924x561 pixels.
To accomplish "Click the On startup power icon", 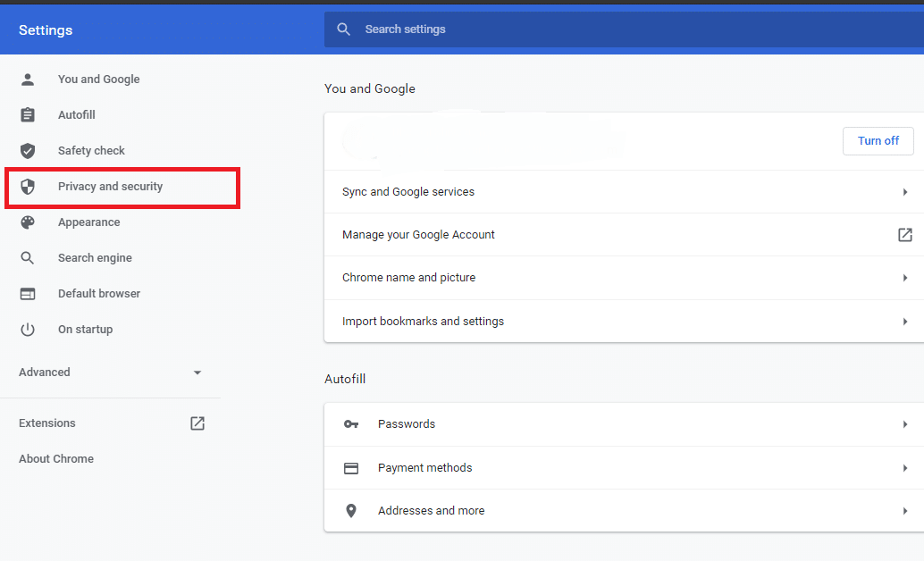I will pyautogui.click(x=28, y=330).
